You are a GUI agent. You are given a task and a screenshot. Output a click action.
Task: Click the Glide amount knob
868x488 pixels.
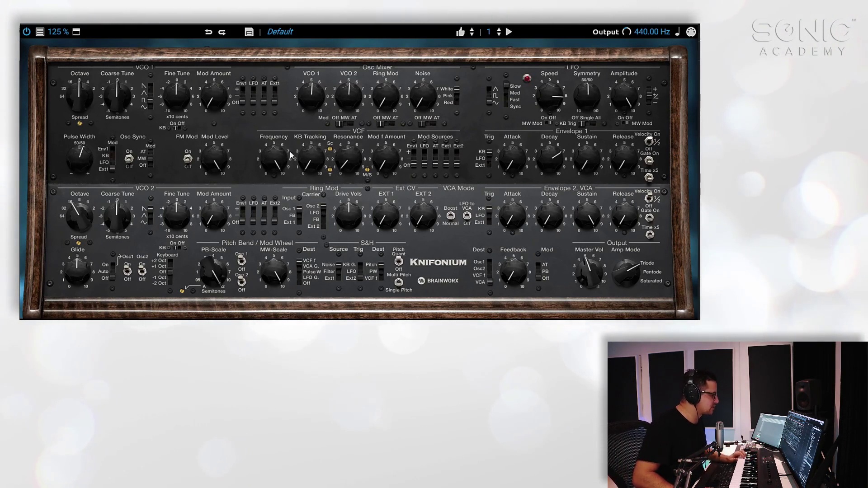tap(77, 272)
